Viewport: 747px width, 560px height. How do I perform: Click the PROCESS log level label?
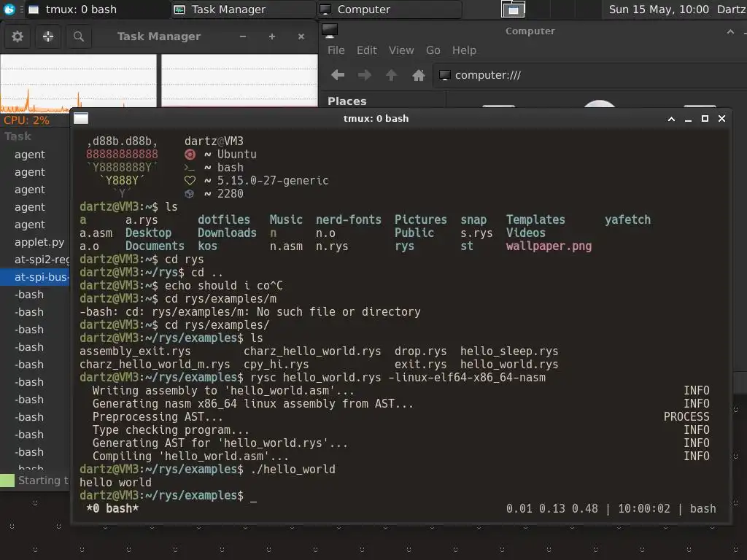tap(686, 416)
